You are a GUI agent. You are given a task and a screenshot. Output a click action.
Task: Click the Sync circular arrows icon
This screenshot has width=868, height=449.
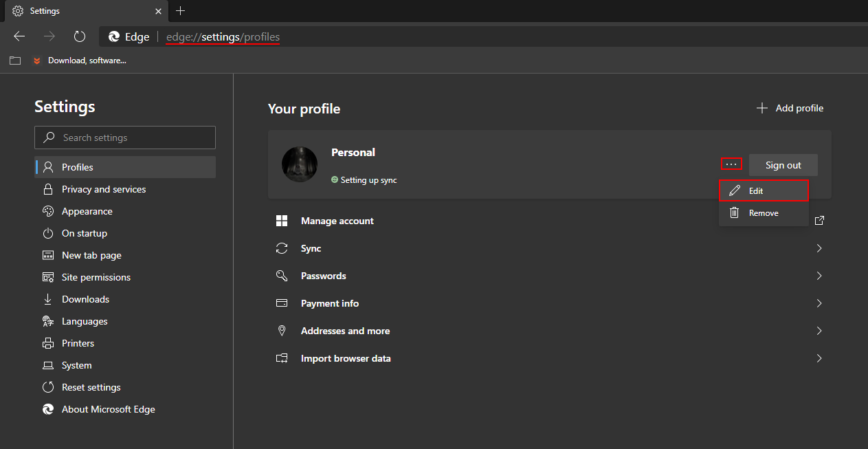click(x=282, y=248)
